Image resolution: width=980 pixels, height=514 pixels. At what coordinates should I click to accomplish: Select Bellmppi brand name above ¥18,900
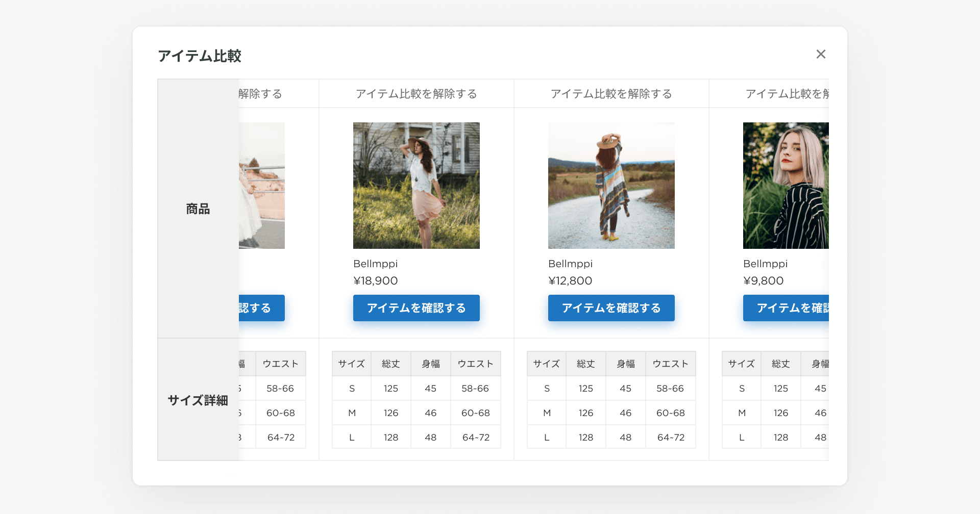pos(375,264)
